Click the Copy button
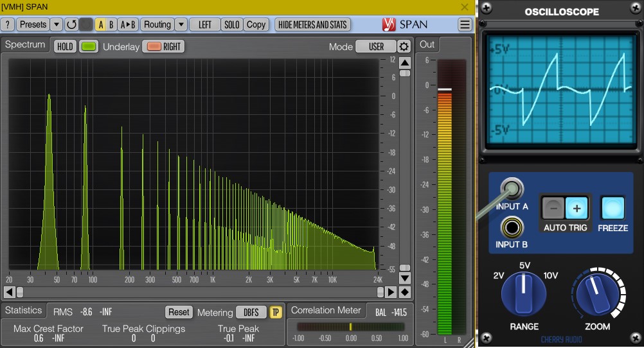 pos(256,24)
